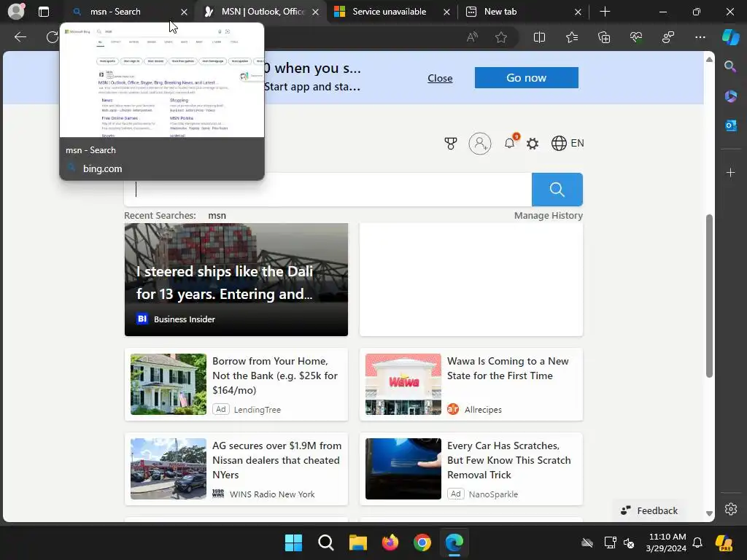Viewport: 747px width, 560px height.
Task: Open Browser essentials heart icon
Action: [x=636, y=37]
